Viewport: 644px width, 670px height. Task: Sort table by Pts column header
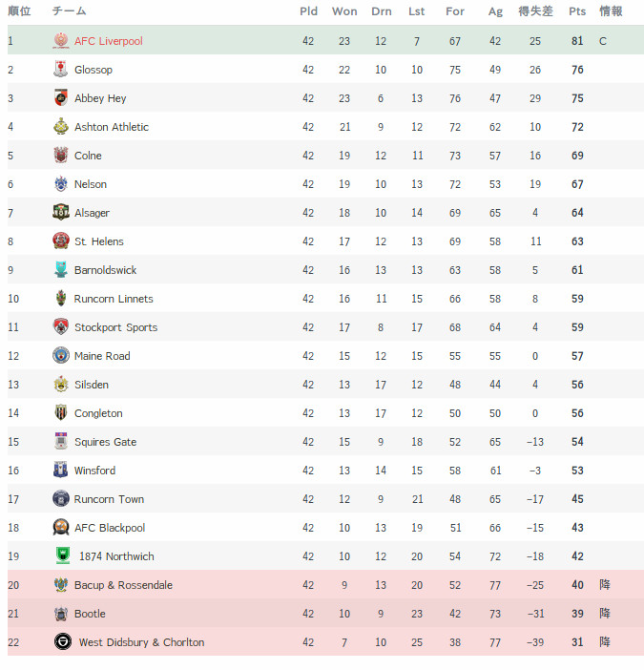[577, 11]
